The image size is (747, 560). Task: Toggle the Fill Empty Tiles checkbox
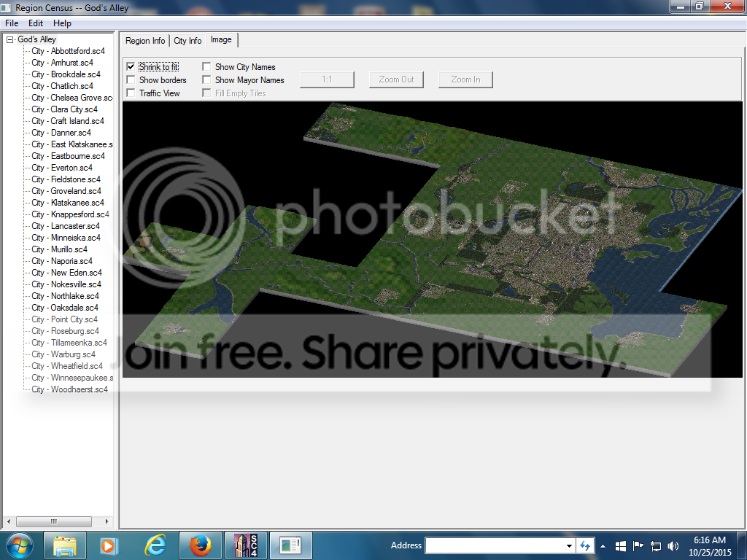206,93
